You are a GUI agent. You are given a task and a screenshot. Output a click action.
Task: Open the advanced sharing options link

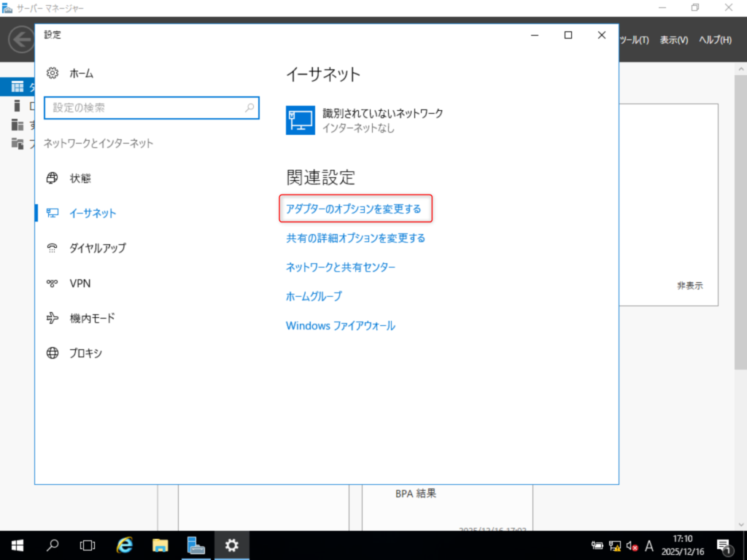[355, 238]
